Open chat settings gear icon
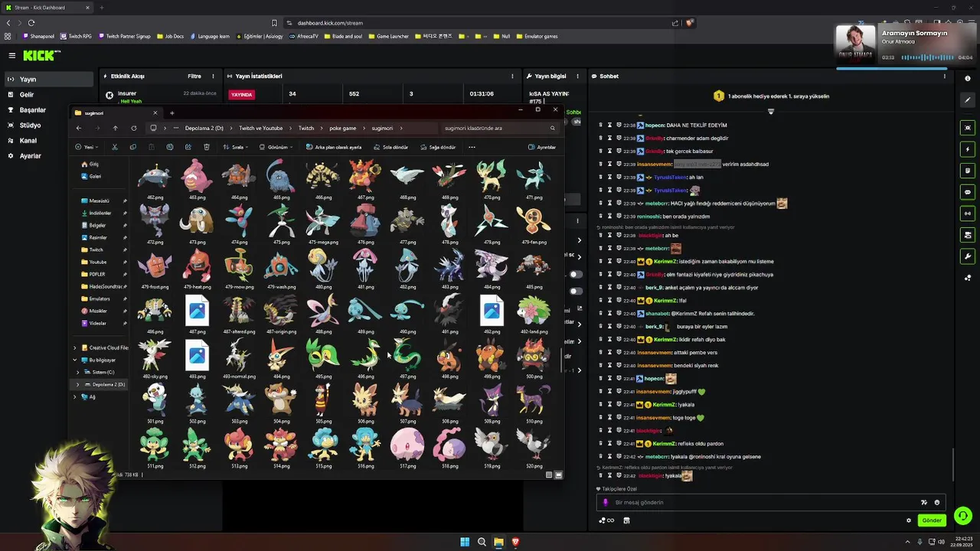Image resolution: width=980 pixels, height=551 pixels. (x=909, y=520)
